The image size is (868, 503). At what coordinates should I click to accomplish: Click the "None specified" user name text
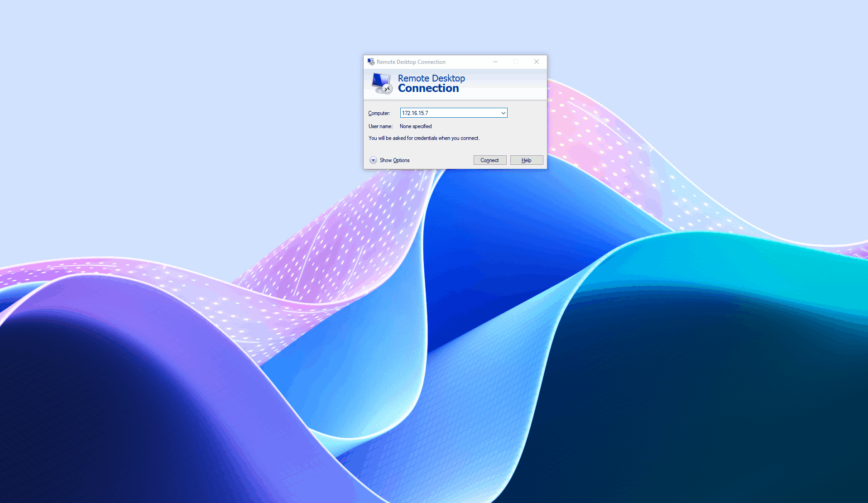[x=416, y=126]
